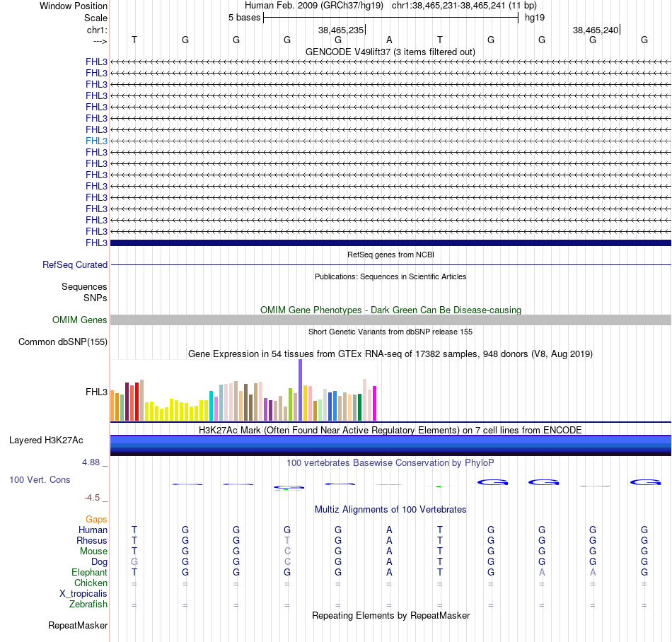This screenshot has height=642, width=672.
Task: Click the Common dbSNP(155) label
Action: (x=63, y=342)
